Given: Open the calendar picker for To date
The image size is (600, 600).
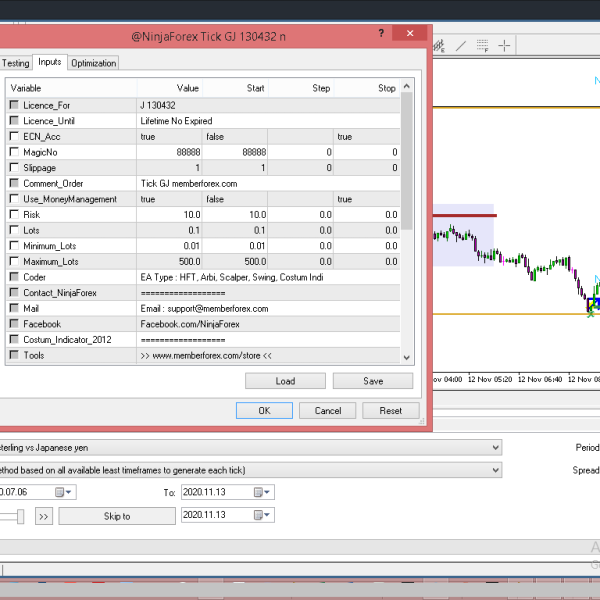Looking at the screenshot, I should pos(261,492).
